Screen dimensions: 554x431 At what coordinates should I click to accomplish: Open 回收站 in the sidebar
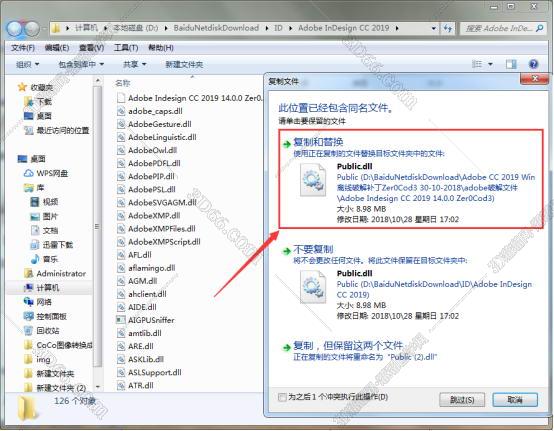pyautogui.click(x=42, y=331)
